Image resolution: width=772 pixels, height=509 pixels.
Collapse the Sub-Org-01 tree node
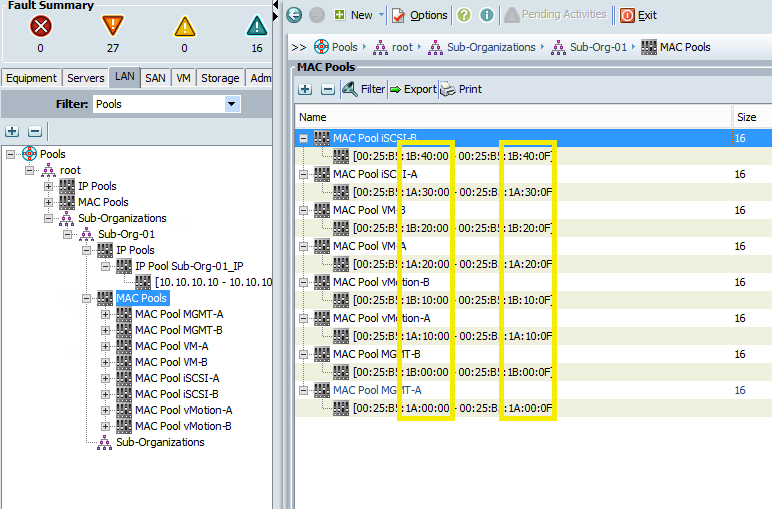pos(68,234)
